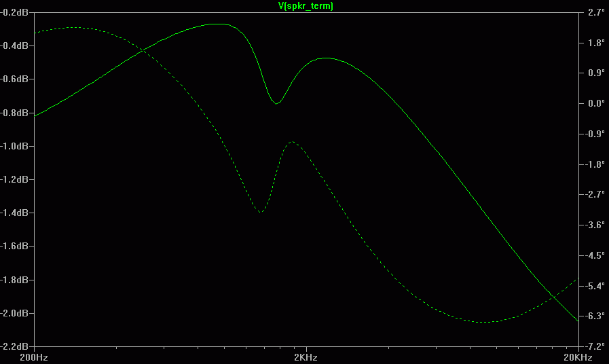Click the -0.6dB left axis label
The height and width of the screenshot is (364, 609).
[14, 79]
